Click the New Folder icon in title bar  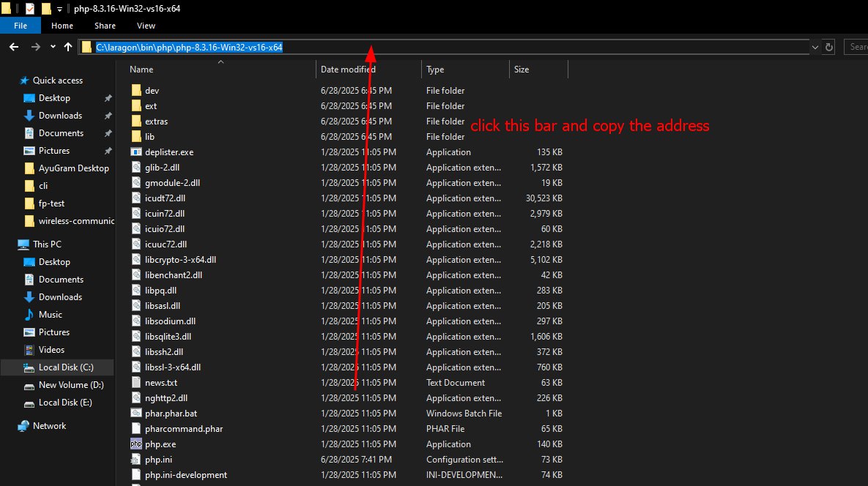pos(46,8)
